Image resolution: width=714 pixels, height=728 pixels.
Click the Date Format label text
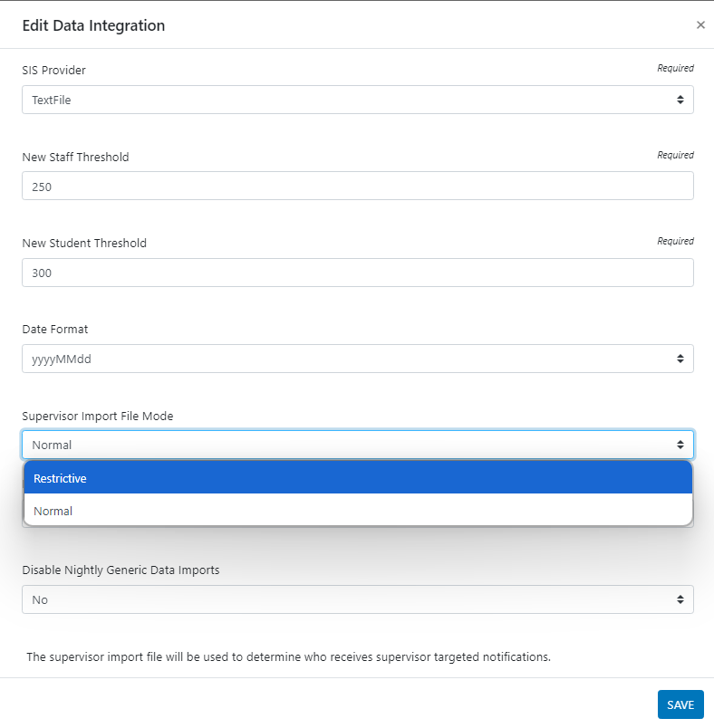click(55, 329)
